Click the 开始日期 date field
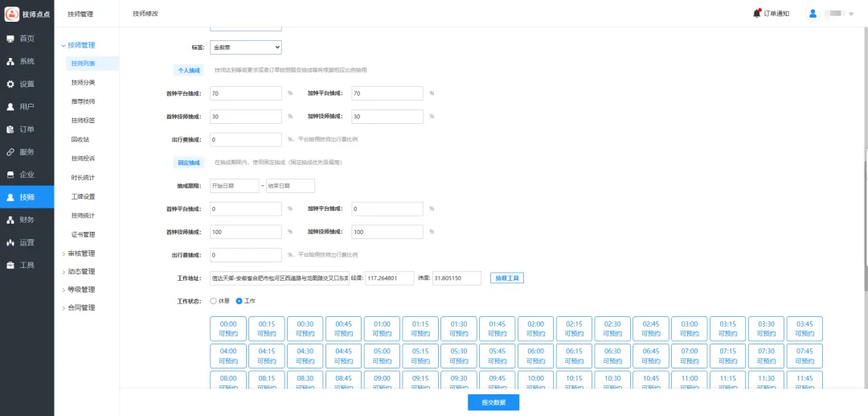 (234, 186)
